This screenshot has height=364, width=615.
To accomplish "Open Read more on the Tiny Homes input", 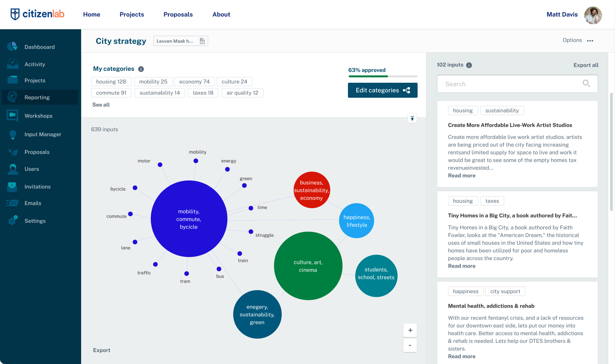I will click(461, 266).
